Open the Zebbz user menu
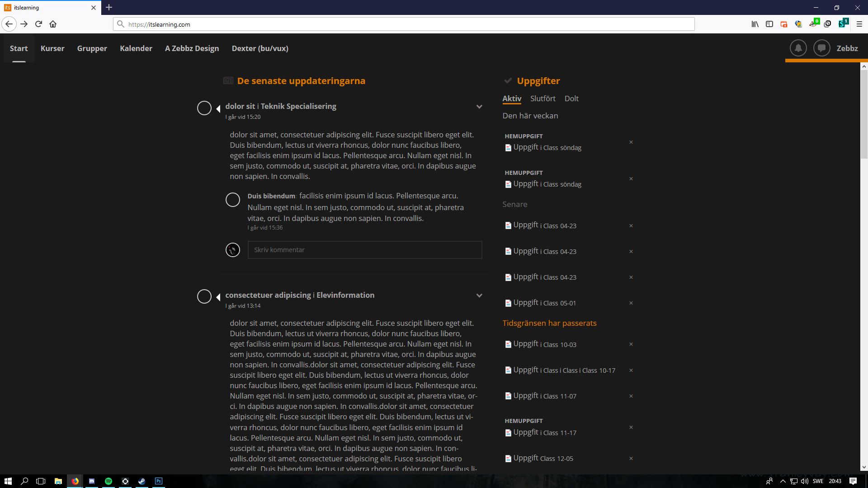 click(847, 48)
